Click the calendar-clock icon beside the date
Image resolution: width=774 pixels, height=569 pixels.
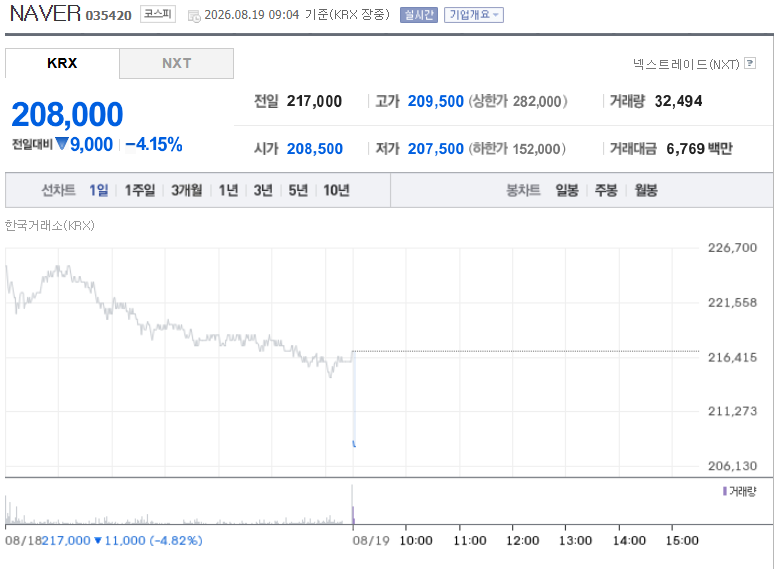(194, 16)
